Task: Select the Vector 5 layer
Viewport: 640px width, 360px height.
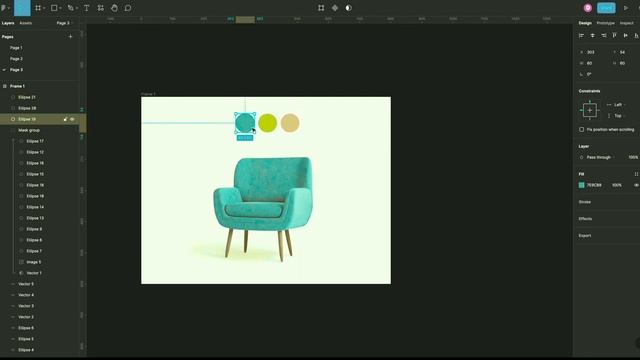Action: coord(26,284)
